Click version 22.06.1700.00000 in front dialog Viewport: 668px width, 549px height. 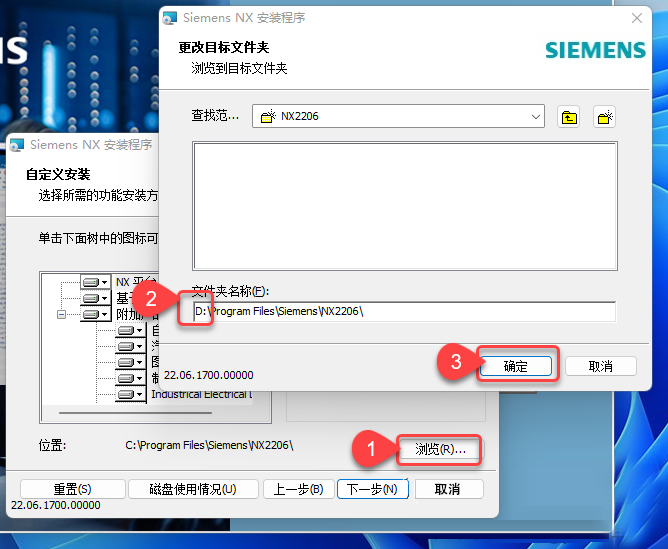[x=209, y=375]
